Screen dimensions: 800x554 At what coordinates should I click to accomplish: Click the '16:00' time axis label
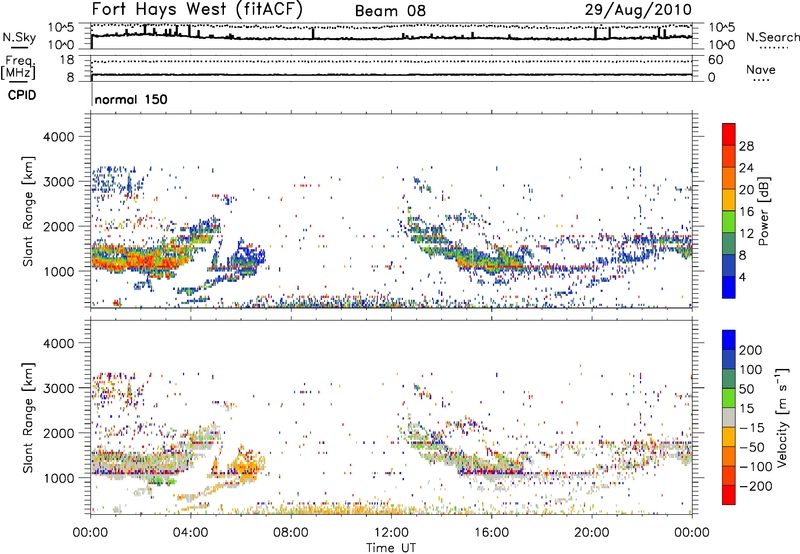pos(491,533)
